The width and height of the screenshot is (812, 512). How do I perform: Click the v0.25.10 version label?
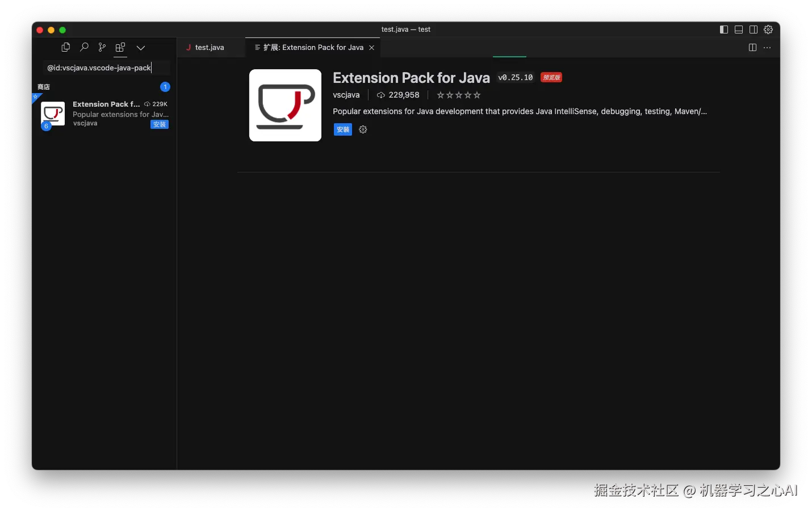pos(516,78)
